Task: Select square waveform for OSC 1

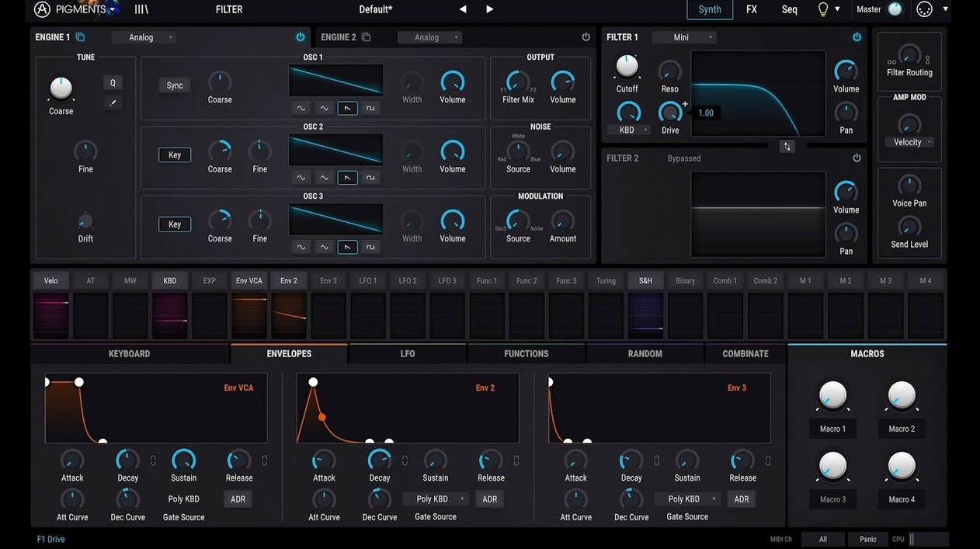Action: coord(370,108)
